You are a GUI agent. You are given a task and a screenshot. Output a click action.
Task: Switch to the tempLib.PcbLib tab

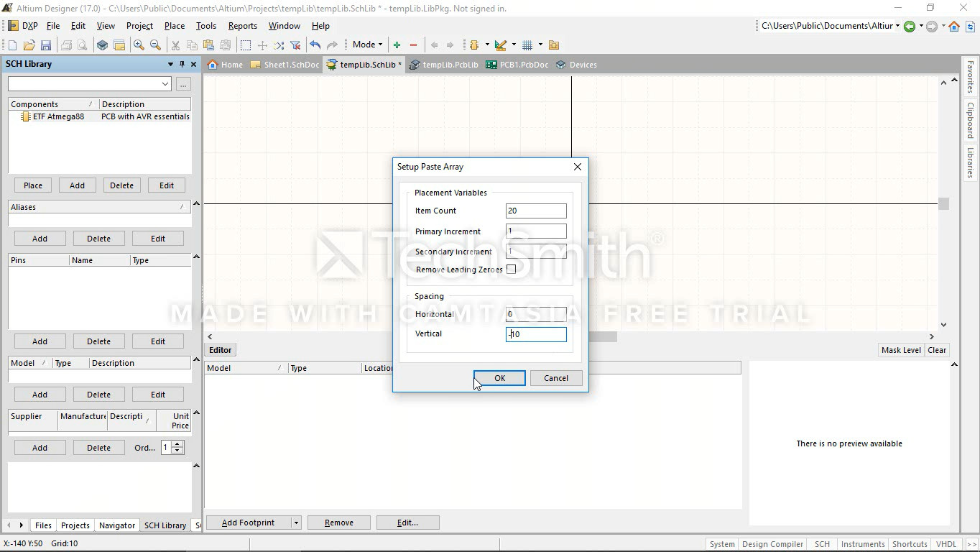click(443, 65)
